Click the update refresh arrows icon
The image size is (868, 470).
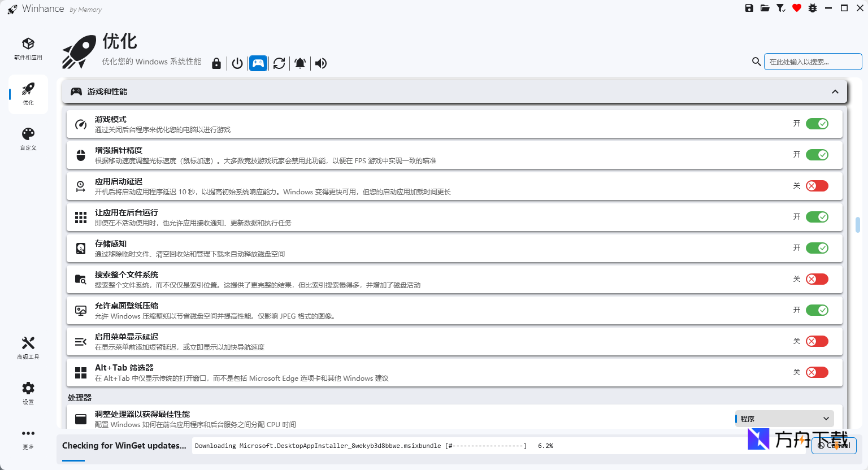coord(279,63)
